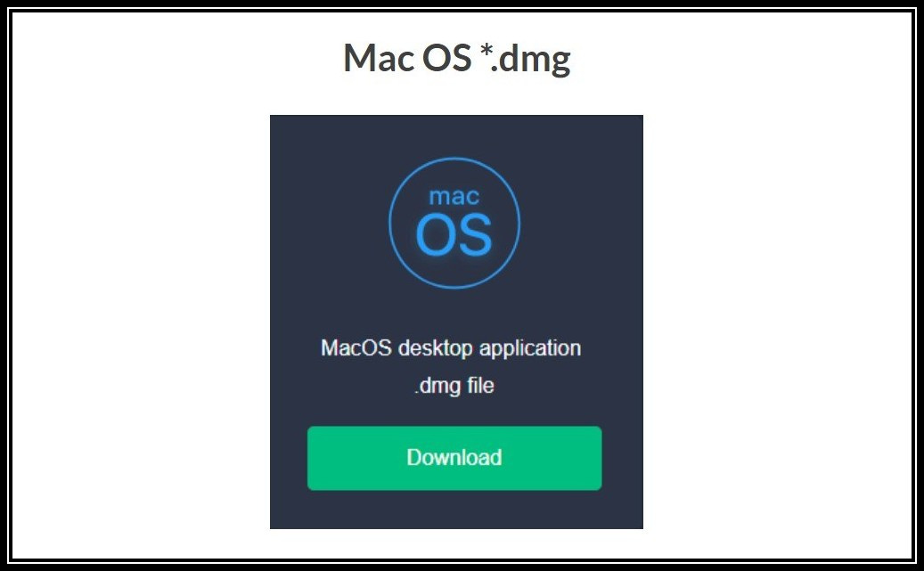This screenshot has width=924, height=571.
Task: Click the 'MacOS desktop application' description line
Action: [451, 348]
